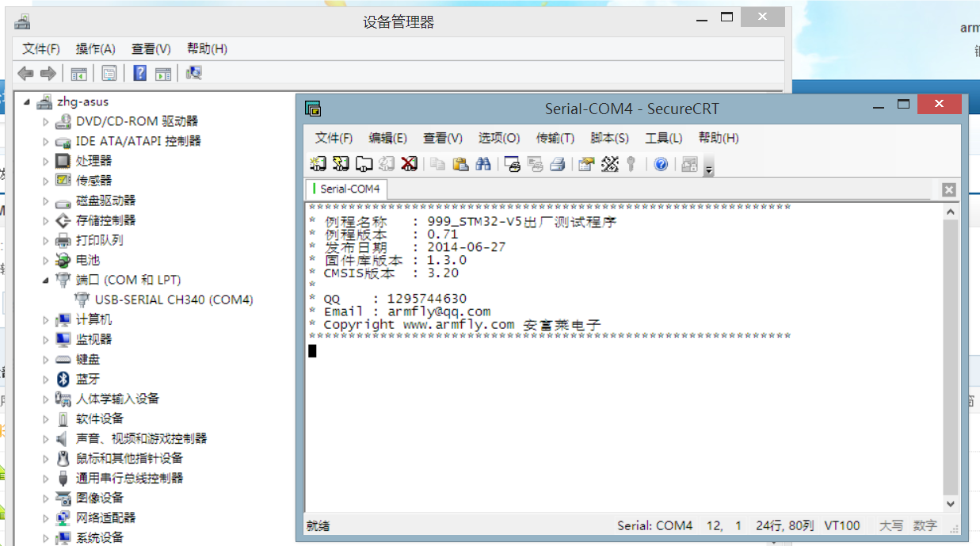This screenshot has width=980, height=546.
Task: Collapse the zhg-asus root node
Action: (x=27, y=102)
